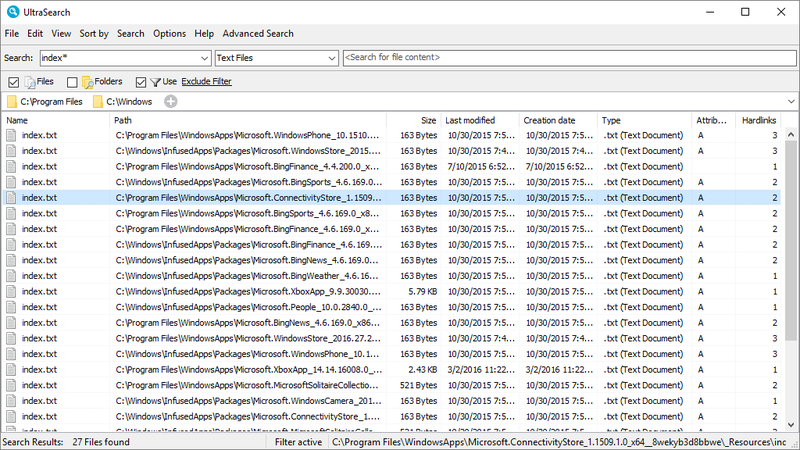Screen dimensions: 800x450
Task: Click the filter funnel icon
Action: 155,81
